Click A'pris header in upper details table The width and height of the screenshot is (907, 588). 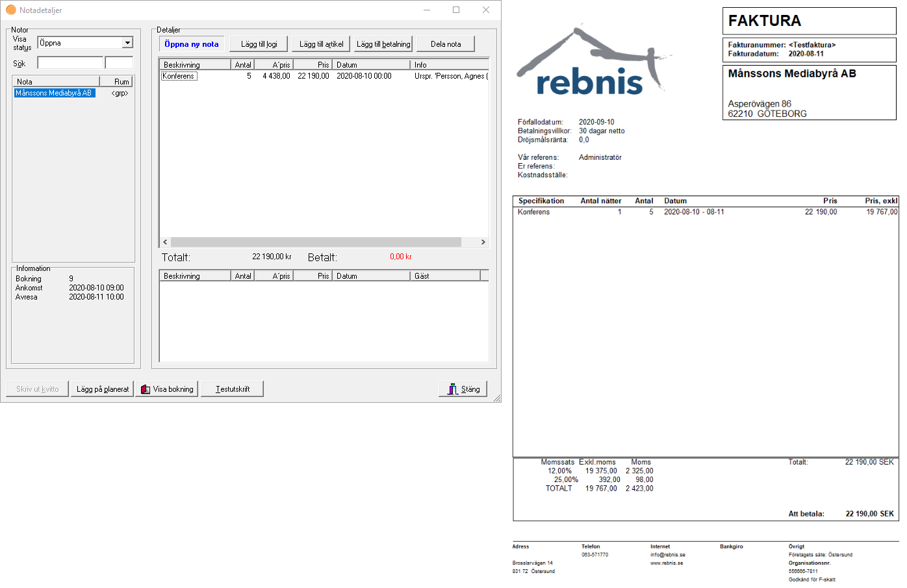[274, 65]
